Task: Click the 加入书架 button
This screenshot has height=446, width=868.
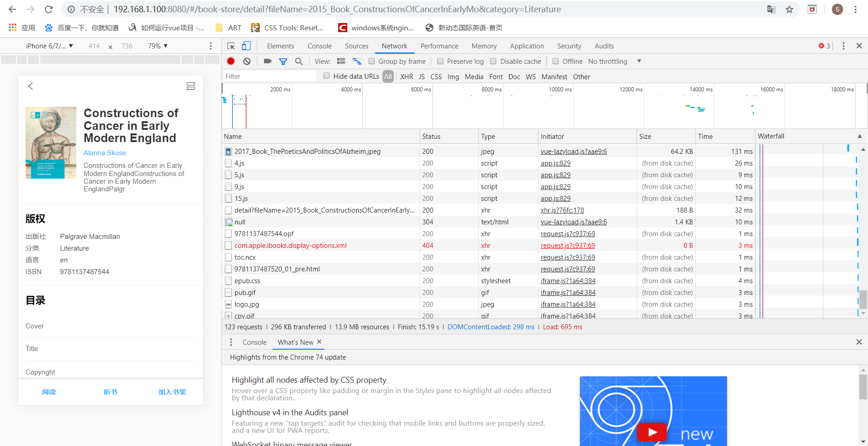Action: pyautogui.click(x=172, y=392)
